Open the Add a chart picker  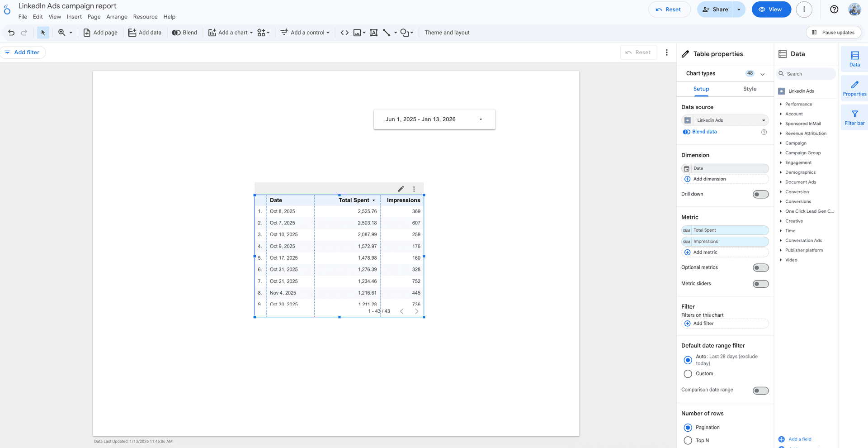click(230, 32)
